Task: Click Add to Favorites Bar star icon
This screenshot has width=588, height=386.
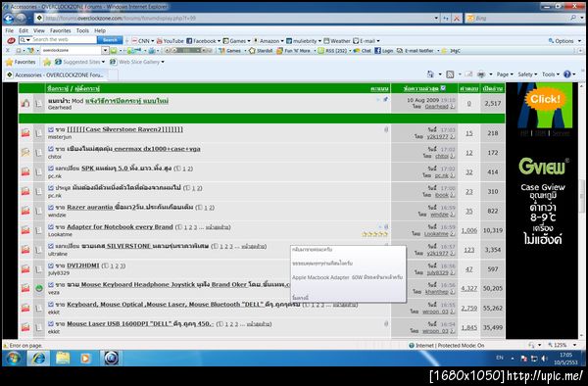Action: click(x=47, y=62)
